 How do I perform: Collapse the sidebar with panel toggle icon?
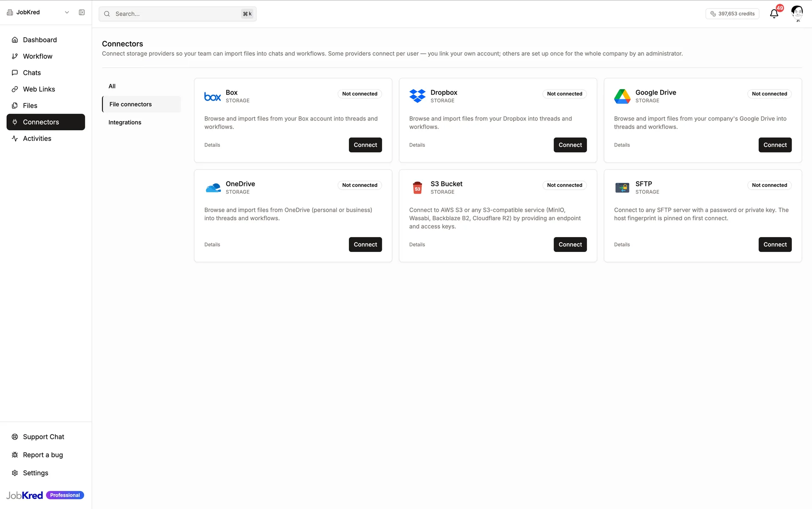click(82, 12)
